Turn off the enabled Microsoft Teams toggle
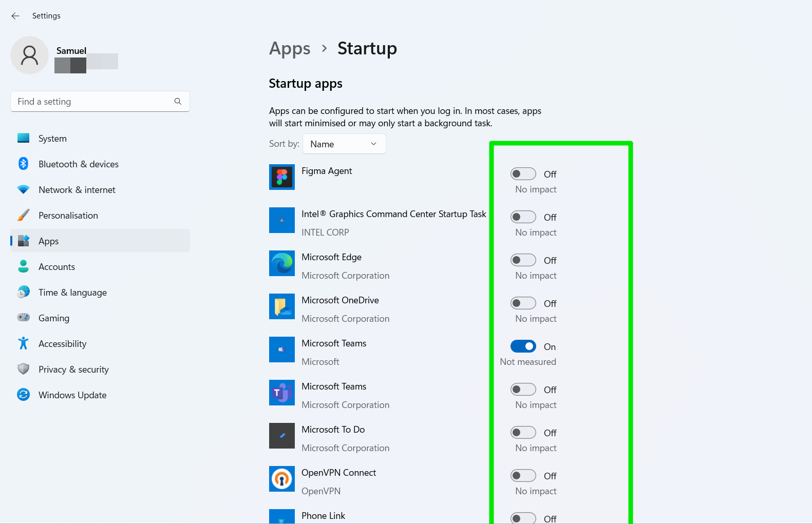Viewport: 812px width, 524px height. pos(523,346)
